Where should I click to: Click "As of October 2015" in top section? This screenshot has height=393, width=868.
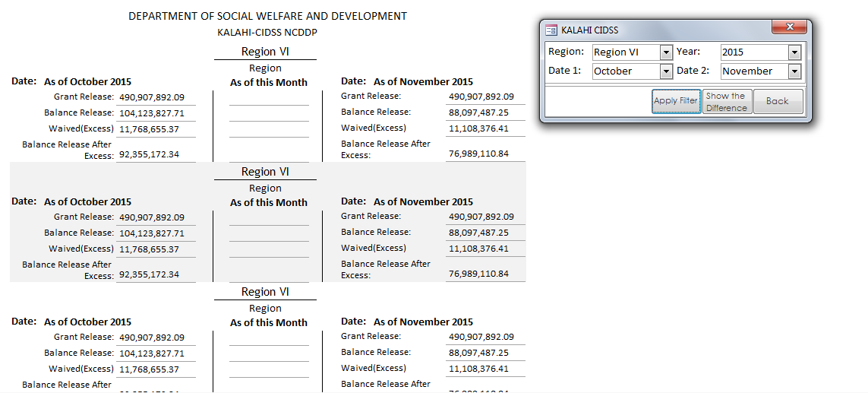click(87, 82)
